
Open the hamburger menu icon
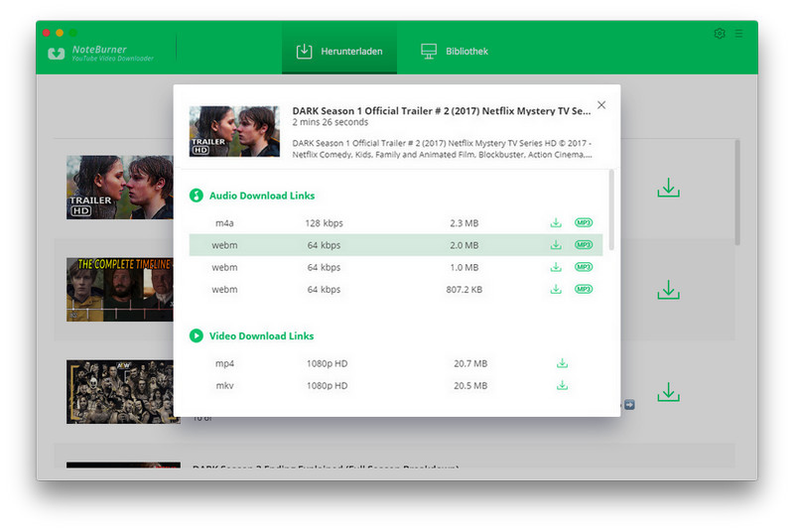(x=738, y=34)
